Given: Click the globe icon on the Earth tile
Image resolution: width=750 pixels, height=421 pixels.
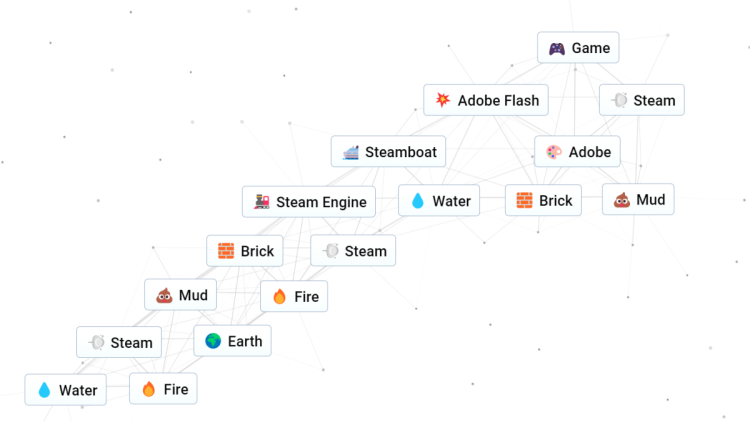Looking at the screenshot, I should 213,341.
